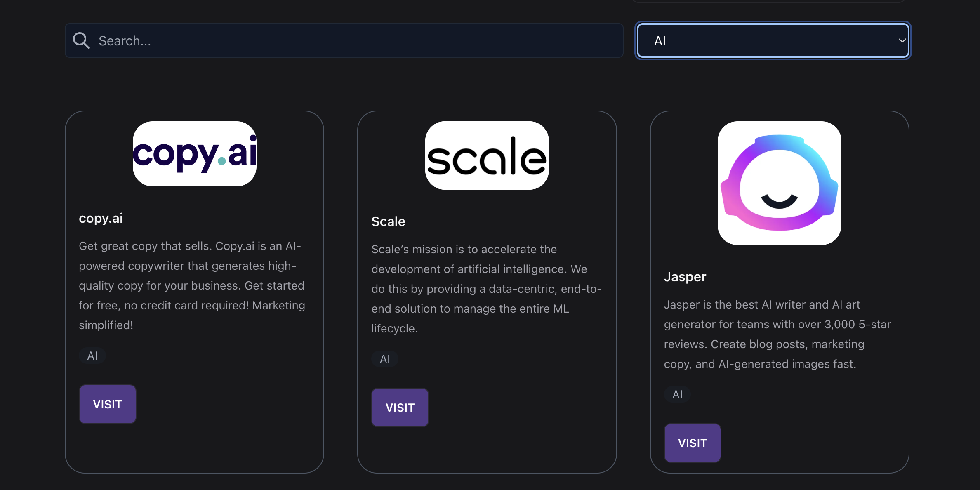The width and height of the screenshot is (980, 490).
Task: Click the Jasper card title
Action: pyautogui.click(x=685, y=277)
